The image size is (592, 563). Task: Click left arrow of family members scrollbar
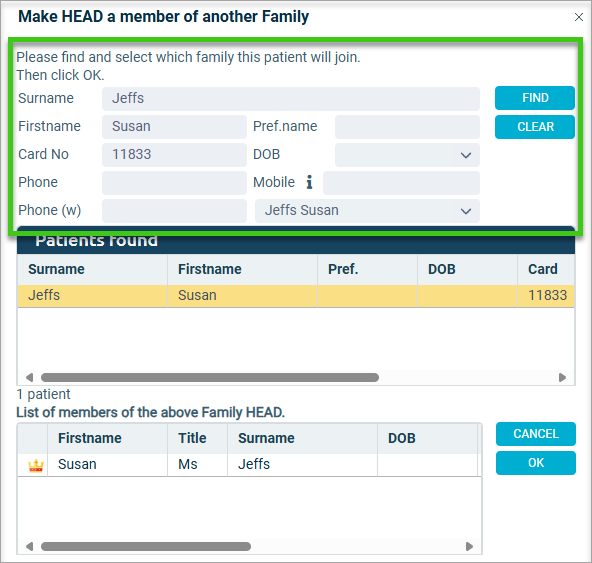coord(29,546)
